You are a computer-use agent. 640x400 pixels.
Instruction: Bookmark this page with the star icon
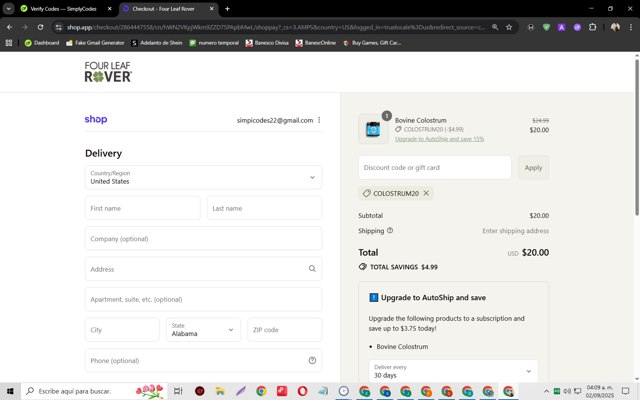tap(509, 27)
